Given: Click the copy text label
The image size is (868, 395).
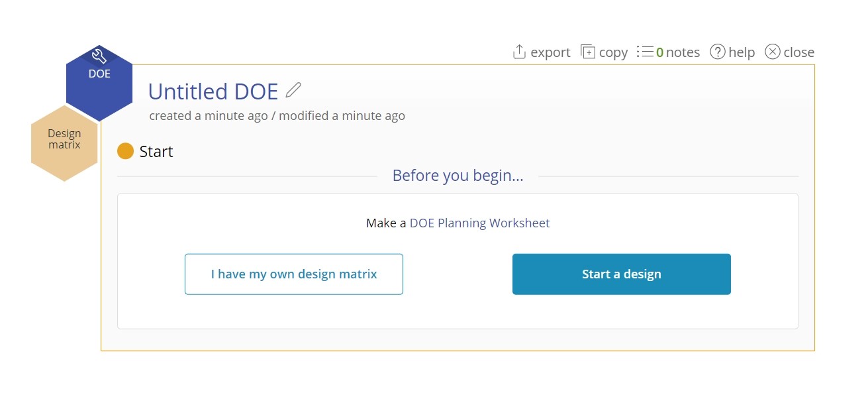Looking at the screenshot, I should (x=613, y=52).
